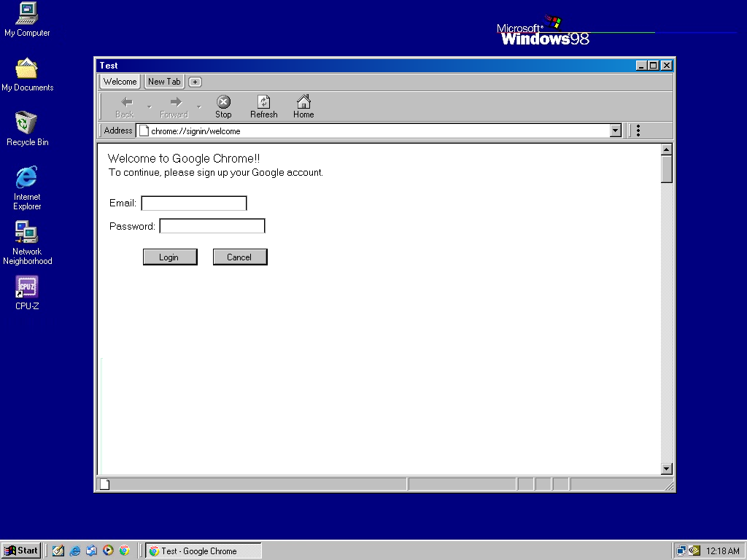Click the Forward arrow toolbar icon
The height and width of the screenshot is (560, 747).
point(176,102)
